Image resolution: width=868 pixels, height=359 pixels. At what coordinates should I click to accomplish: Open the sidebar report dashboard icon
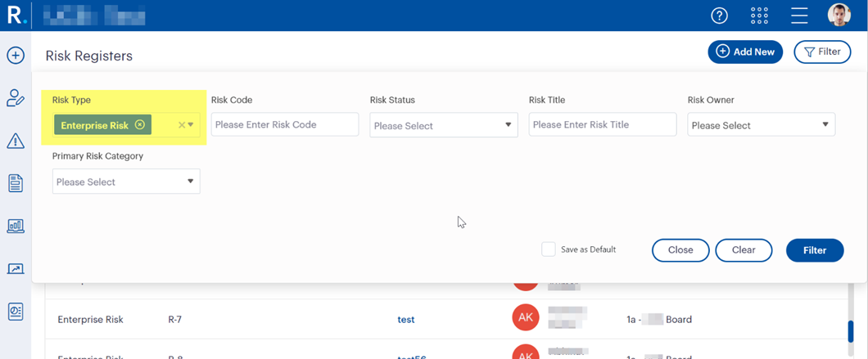(16, 312)
